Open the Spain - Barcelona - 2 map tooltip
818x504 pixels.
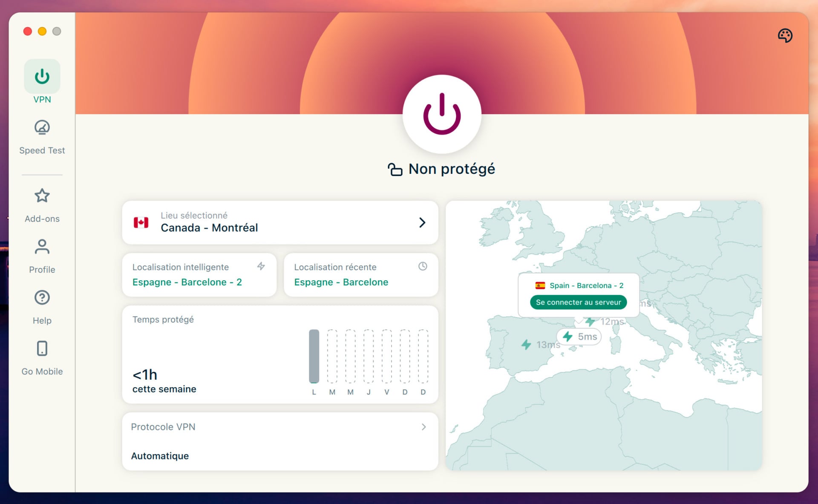pyautogui.click(x=578, y=285)
